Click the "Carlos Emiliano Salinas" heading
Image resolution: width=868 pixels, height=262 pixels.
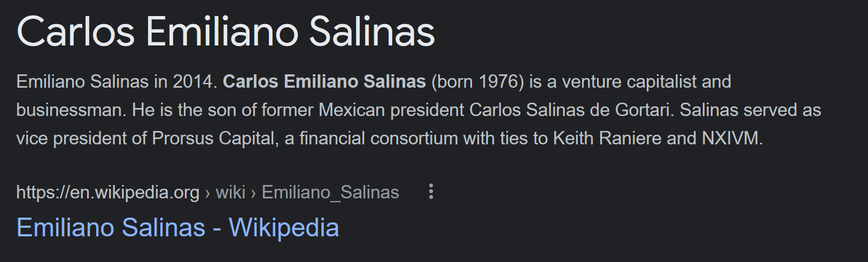click(x=226, y=32)
